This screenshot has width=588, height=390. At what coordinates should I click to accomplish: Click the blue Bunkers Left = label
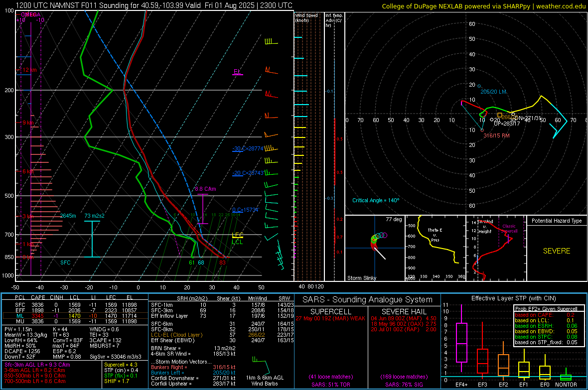tap(167, 373)
